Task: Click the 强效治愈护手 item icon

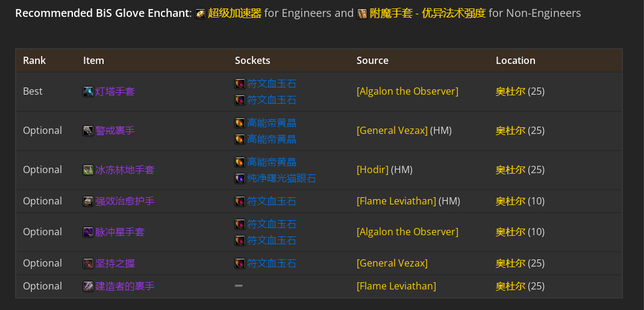Action: [88, 201]
